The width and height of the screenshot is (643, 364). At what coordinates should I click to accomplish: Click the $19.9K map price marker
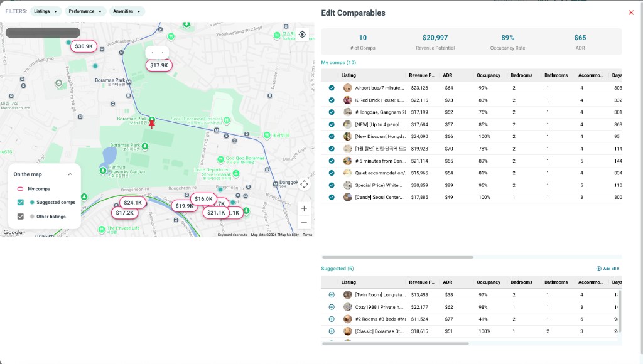[x=184, y=206]
